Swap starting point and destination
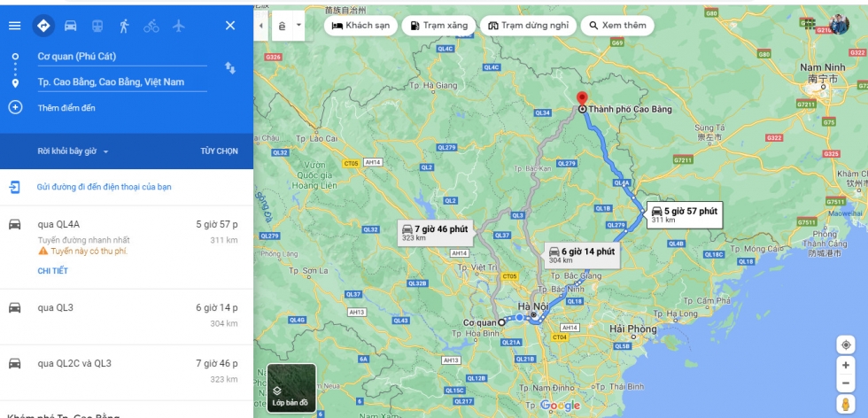Viewport: 868px width, 418px height. click(230, 68)
